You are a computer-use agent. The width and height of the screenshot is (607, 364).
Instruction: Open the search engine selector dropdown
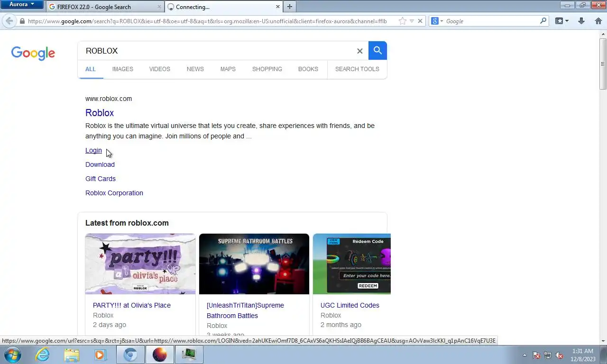tap(437, 21)
